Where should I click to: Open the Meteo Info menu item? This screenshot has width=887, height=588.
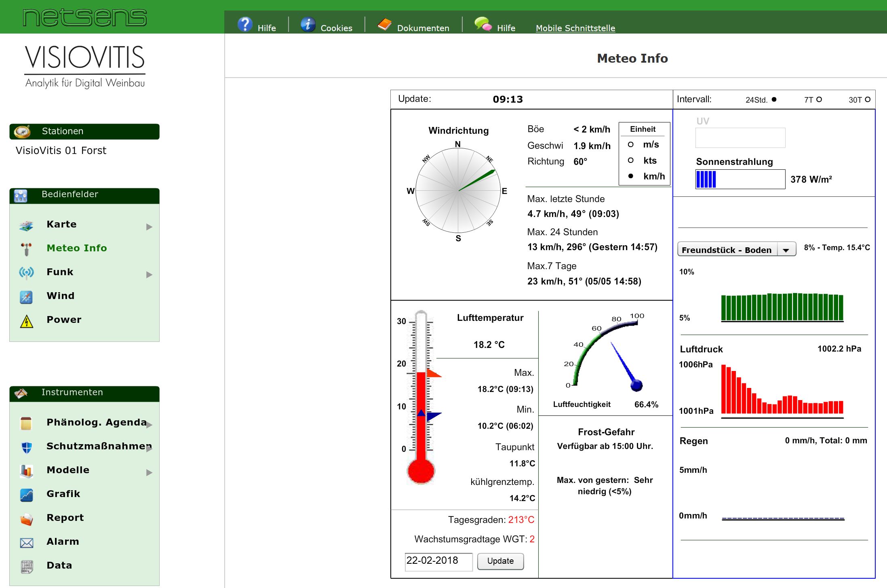(x=77, y=248)
